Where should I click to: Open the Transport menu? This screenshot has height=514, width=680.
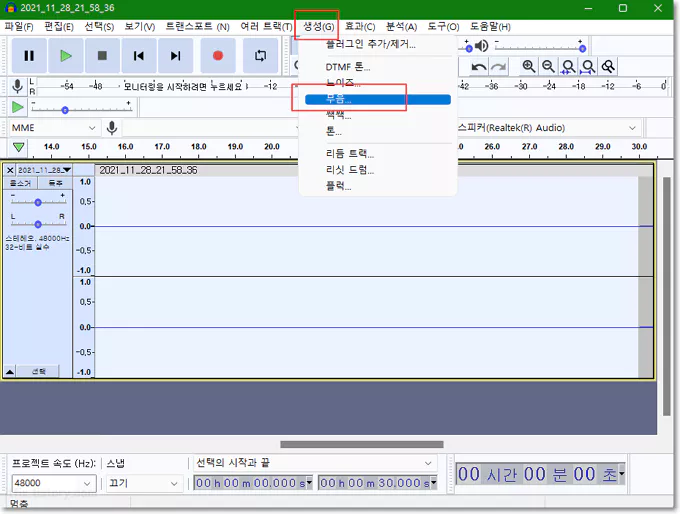(197, 27)
